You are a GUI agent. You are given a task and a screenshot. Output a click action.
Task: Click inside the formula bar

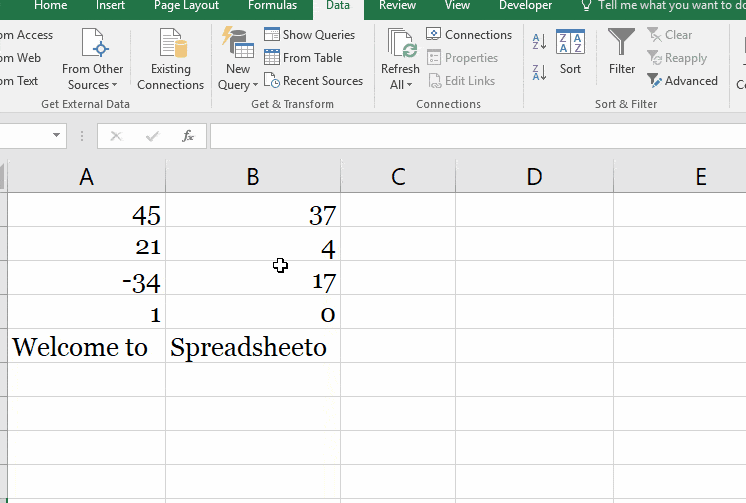470,136
